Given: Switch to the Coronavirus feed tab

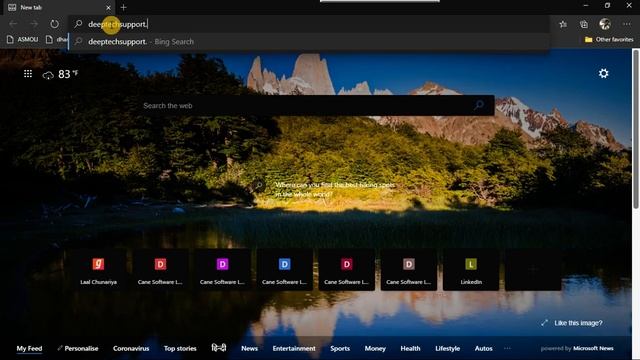Looking at the screenshot, I should 131,348.
